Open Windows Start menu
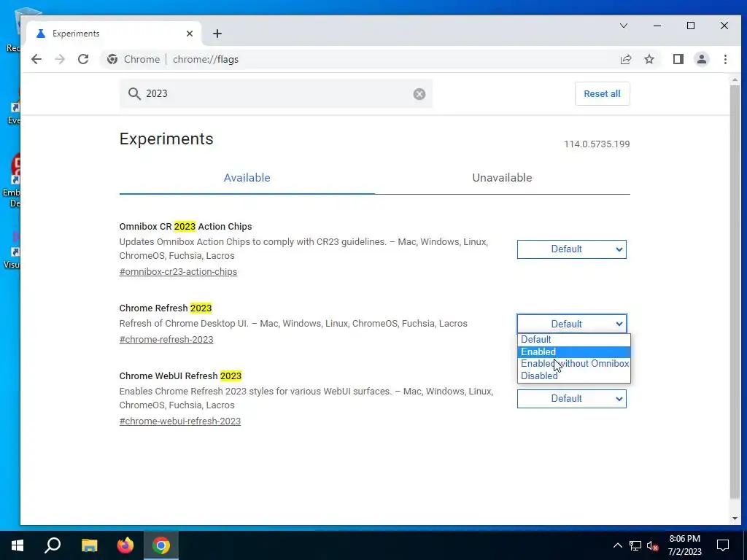The height and width of the screenshot is (560, 747). pyautogui.click(x=18, y=545)
